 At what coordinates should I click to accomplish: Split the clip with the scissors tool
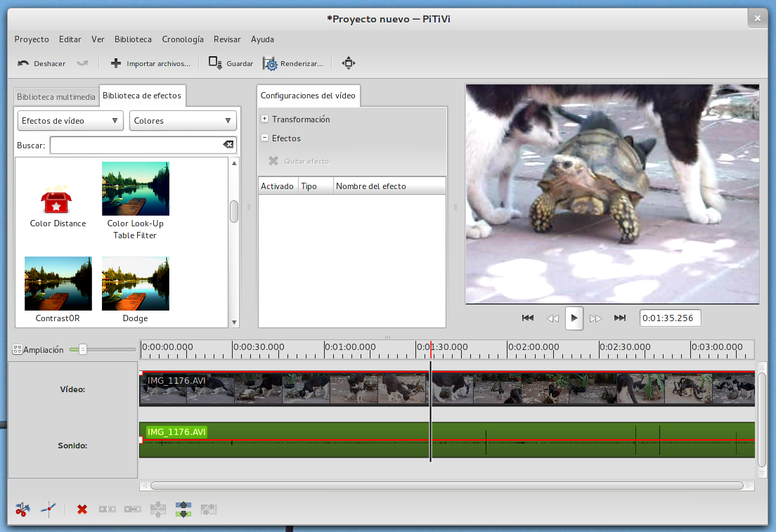coord(23,509)
